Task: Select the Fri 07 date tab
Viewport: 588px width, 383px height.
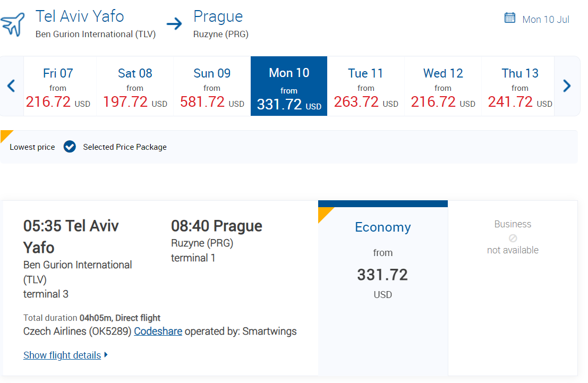Action: (x=58, y=86)
